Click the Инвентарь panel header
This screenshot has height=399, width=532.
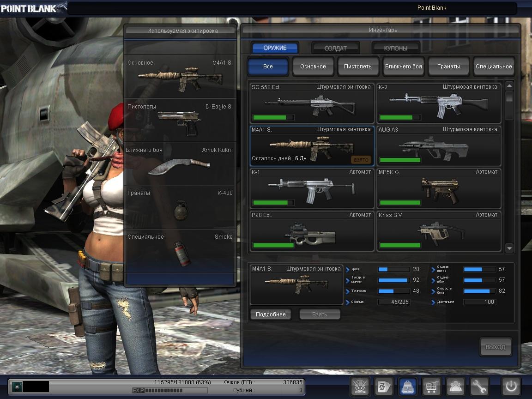pyautogui.click(x=383, y=30)
